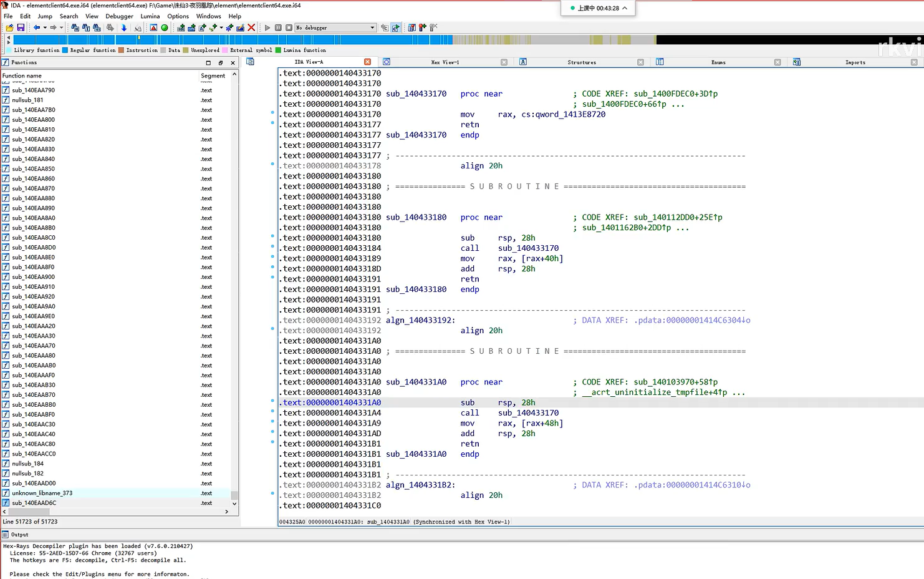Screen dimensions: 924x579
Task: Close the IDA View-A tab
Action: click(367, 62)
